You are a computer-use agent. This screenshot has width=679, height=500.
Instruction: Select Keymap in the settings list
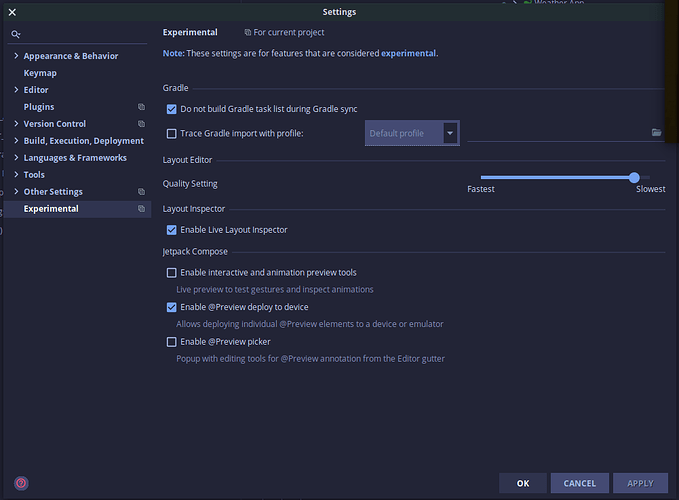[x=40, y=73]
